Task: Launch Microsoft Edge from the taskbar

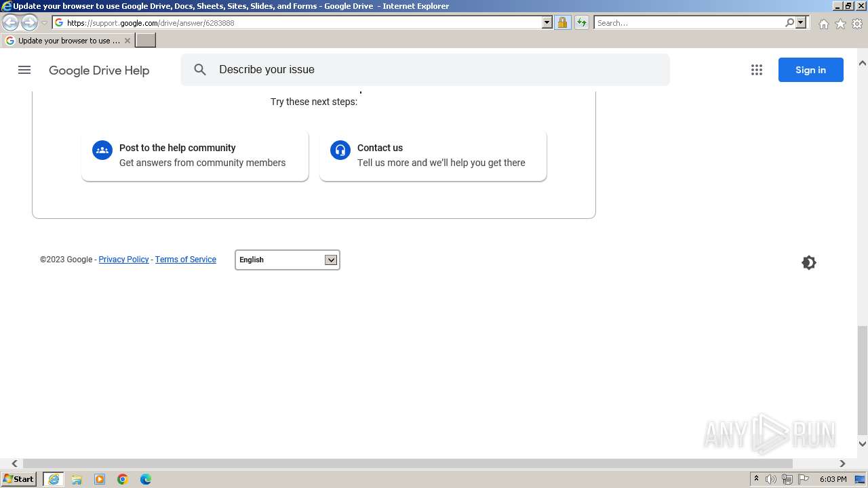Action: tap(146, 479)
